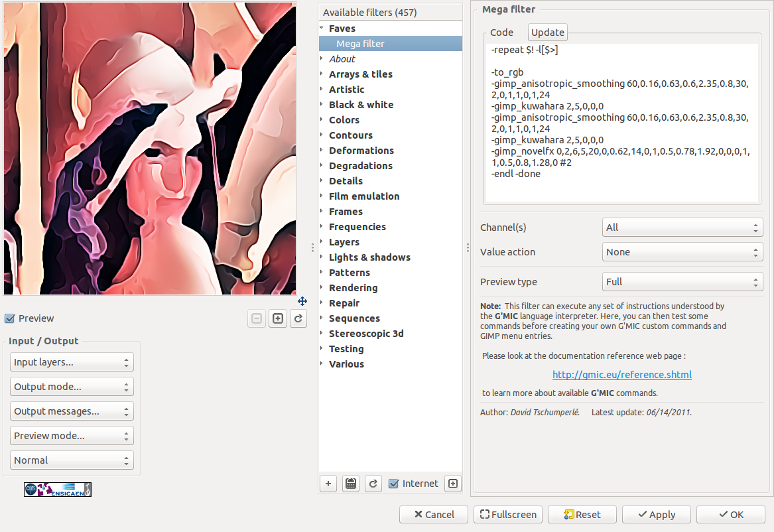Open the Normal dropdown
774x532 pixels.
[72, 460]
